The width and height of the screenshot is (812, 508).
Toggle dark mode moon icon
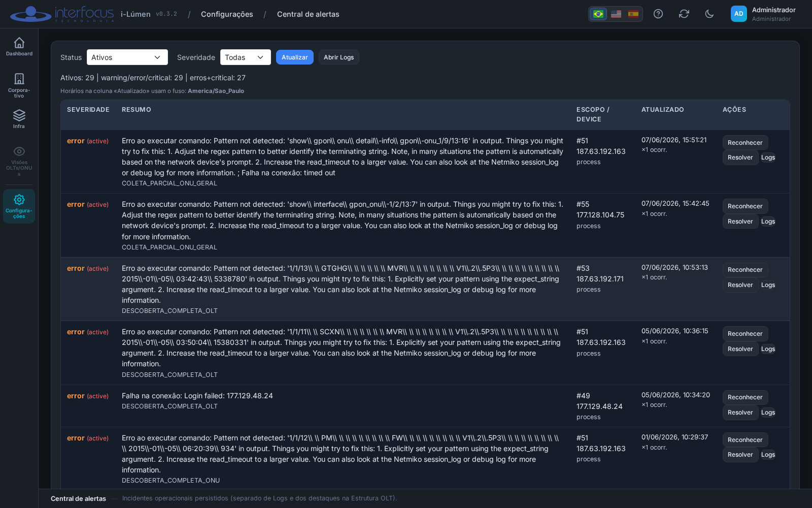(709, 14)
